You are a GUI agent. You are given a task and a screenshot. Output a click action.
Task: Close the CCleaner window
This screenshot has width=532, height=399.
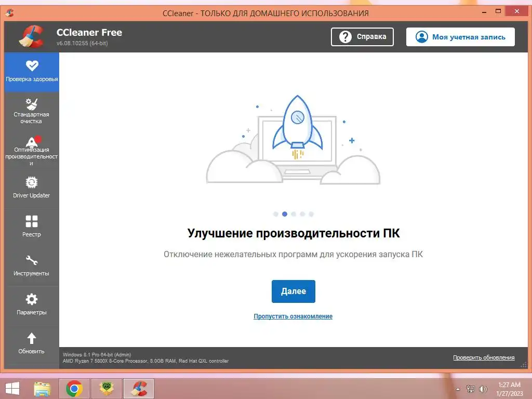coord(517,11)
